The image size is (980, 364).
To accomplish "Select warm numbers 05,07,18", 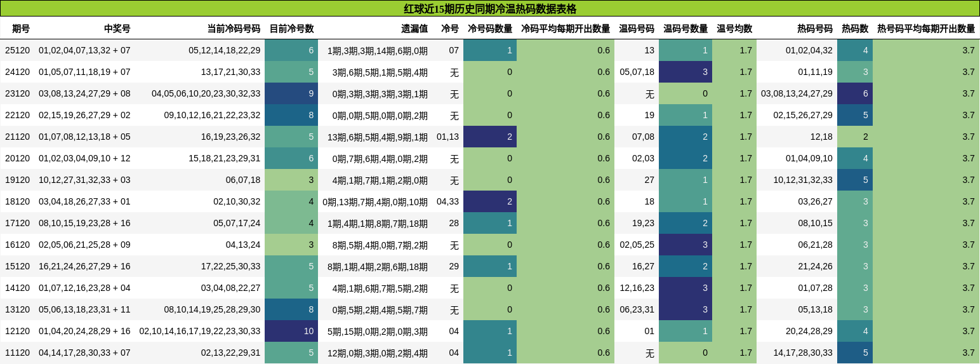I will pyautogui.click(x=637, y=72).
